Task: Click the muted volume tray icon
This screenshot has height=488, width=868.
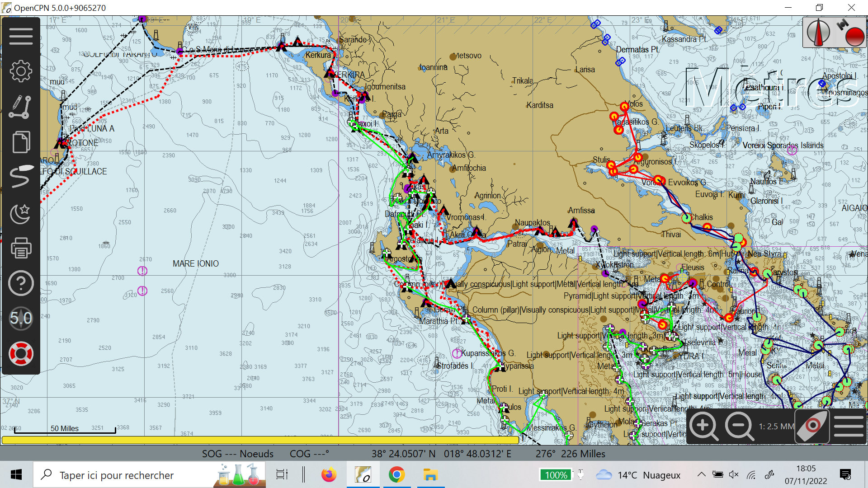Action: coord(734,474)
